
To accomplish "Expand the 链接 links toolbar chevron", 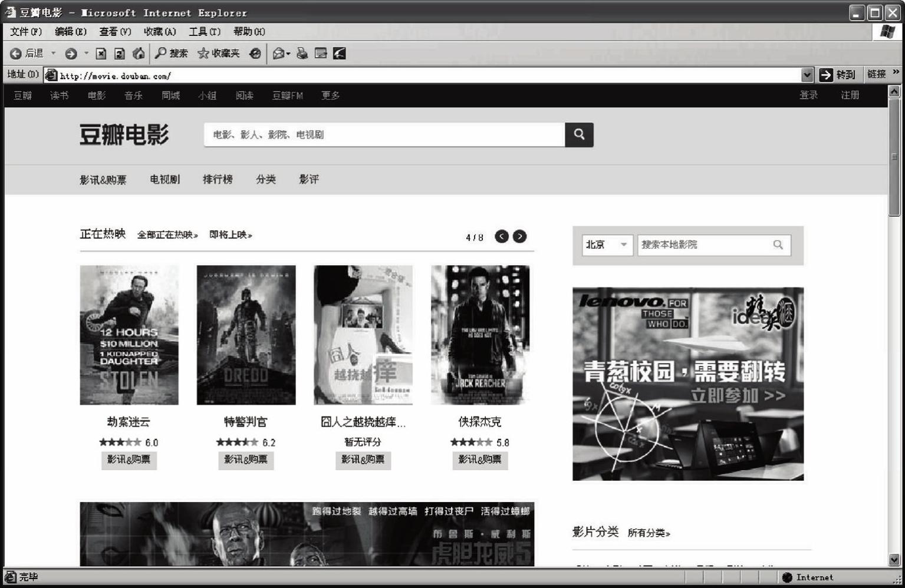I will coord(896,72).
